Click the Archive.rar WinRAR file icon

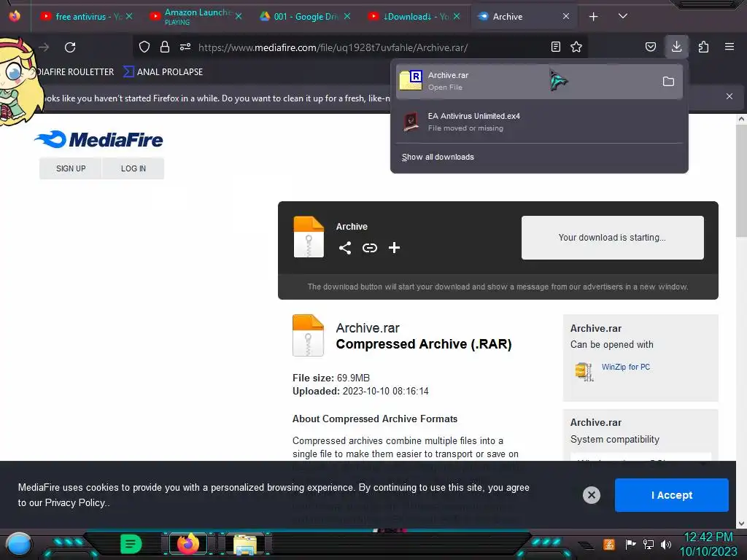click(411, 80)
